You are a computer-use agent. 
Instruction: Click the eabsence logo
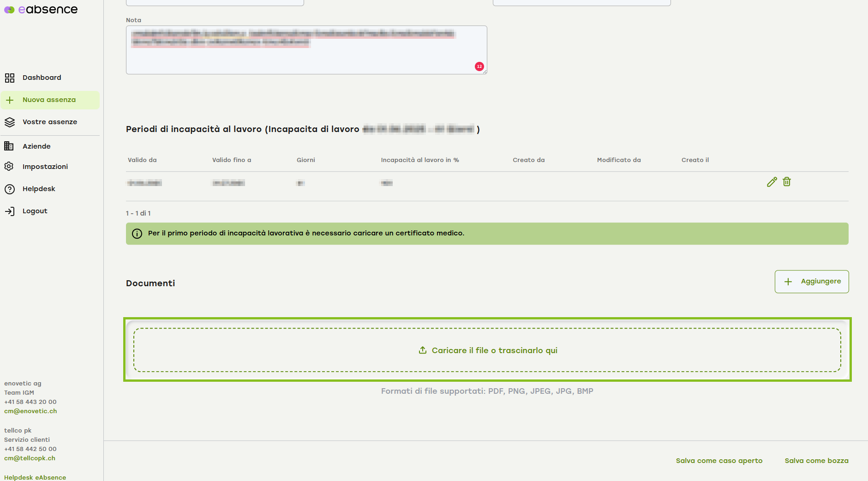coord(41,9)
